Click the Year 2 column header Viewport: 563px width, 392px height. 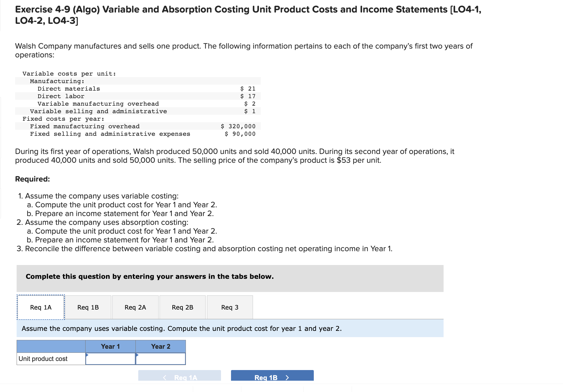pos(160,346)
